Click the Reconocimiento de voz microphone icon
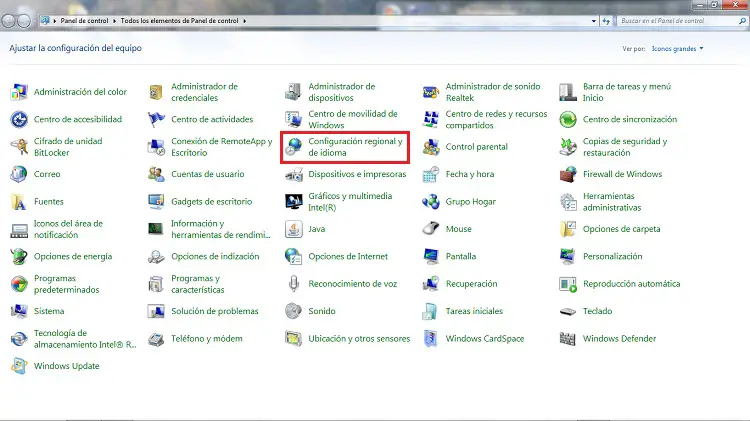Viewport: 750px width, 421px height. [x=293, y=284]
